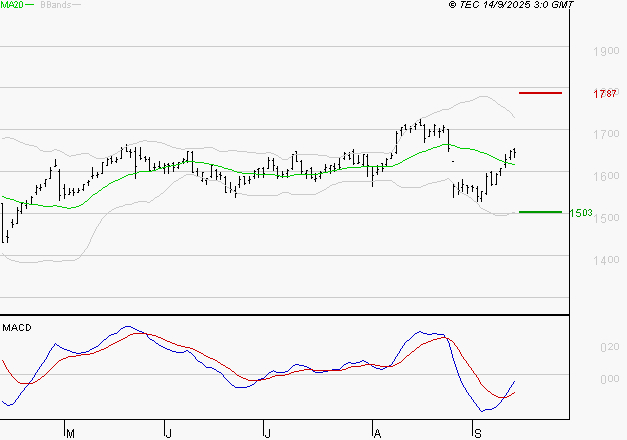This screenshot has width=627, height=440.
Task: Click the first J month marker
Action: 167,433
